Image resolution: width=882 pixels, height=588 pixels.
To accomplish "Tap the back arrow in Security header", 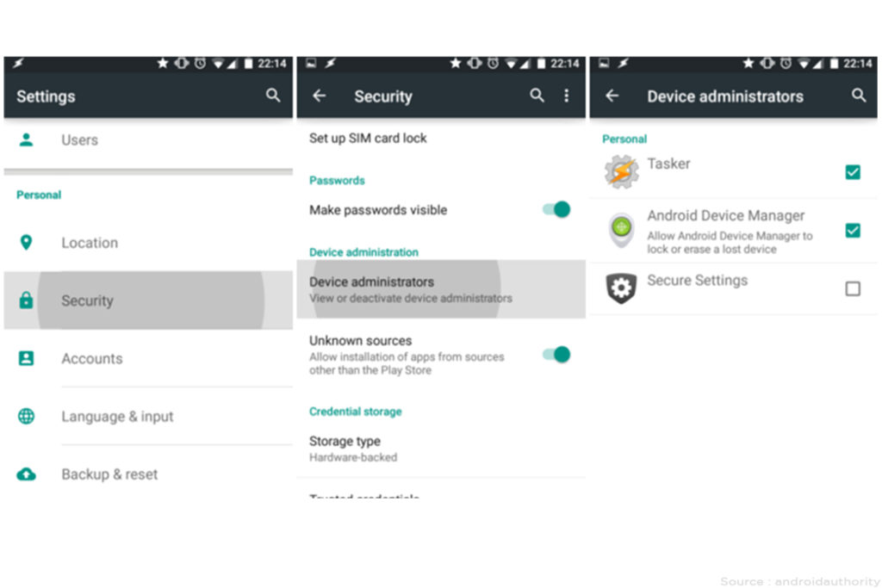I will pos(319,96).
